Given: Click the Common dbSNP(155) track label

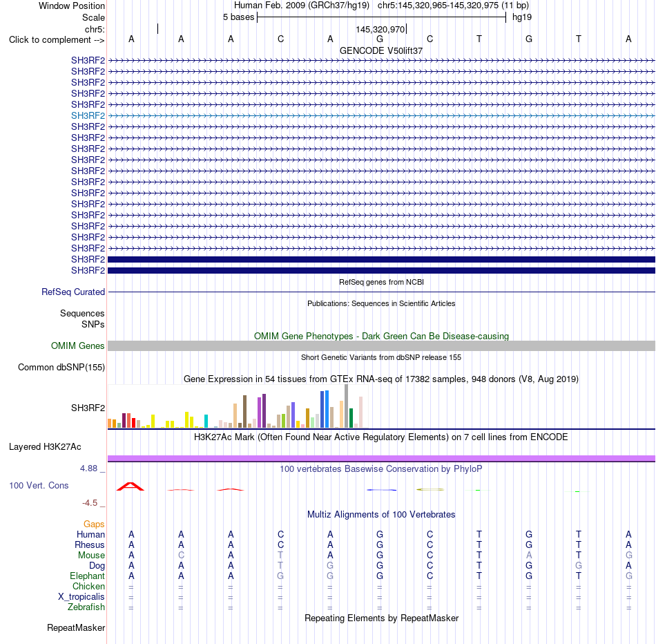Looking at the screenshot, I should tap(61, 367).
